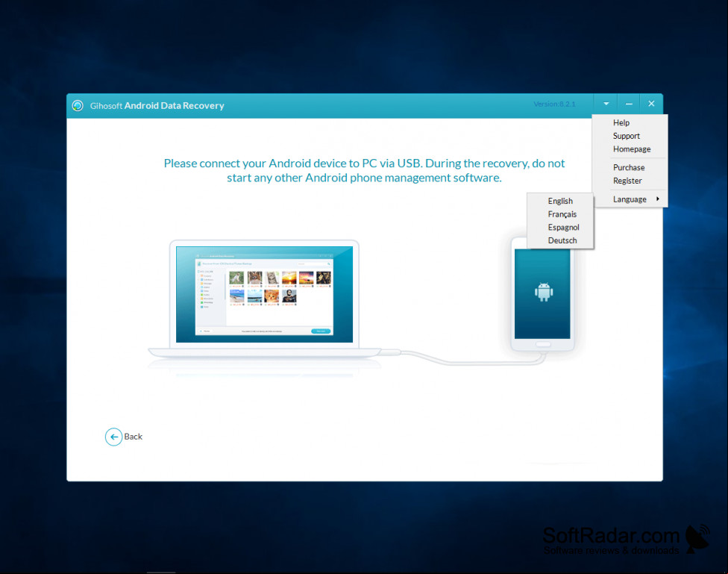This screenshot has width=728, height=574.
Task: Expand the Language submenu
Action: point(630,199)
